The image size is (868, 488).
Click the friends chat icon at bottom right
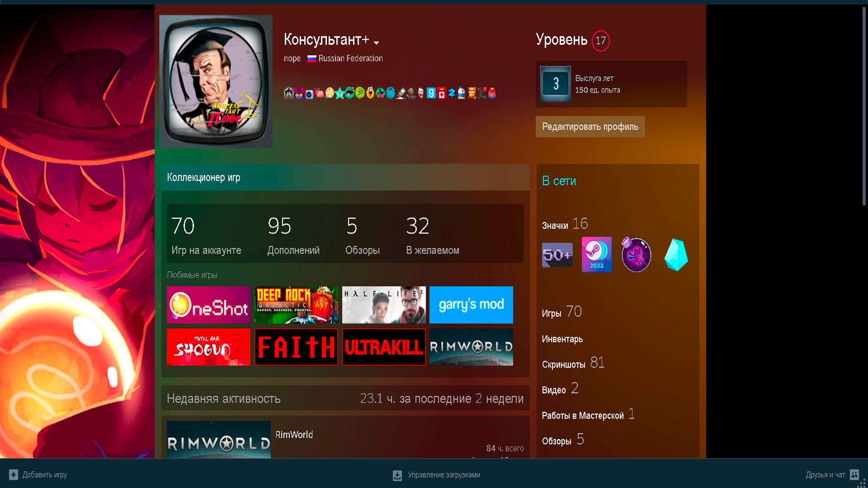(x=854, y=475)
